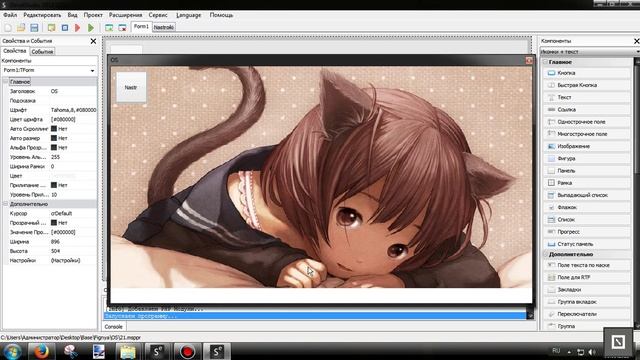Edit the Заголовок value OS
The image size is (640, 360).
73,91
